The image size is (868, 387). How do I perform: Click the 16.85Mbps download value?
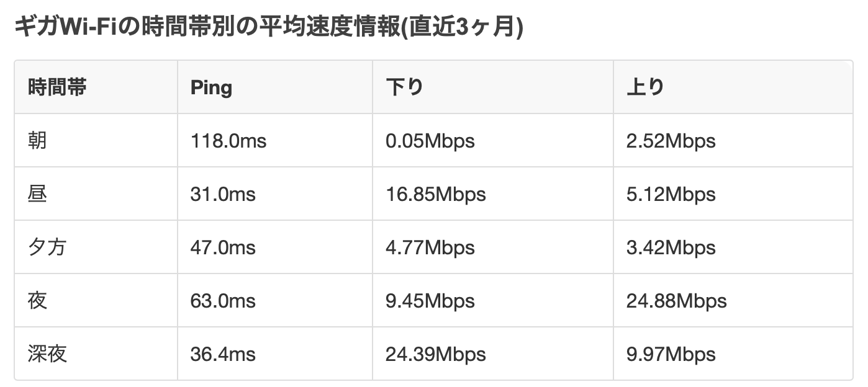click(x=435, y=194)
